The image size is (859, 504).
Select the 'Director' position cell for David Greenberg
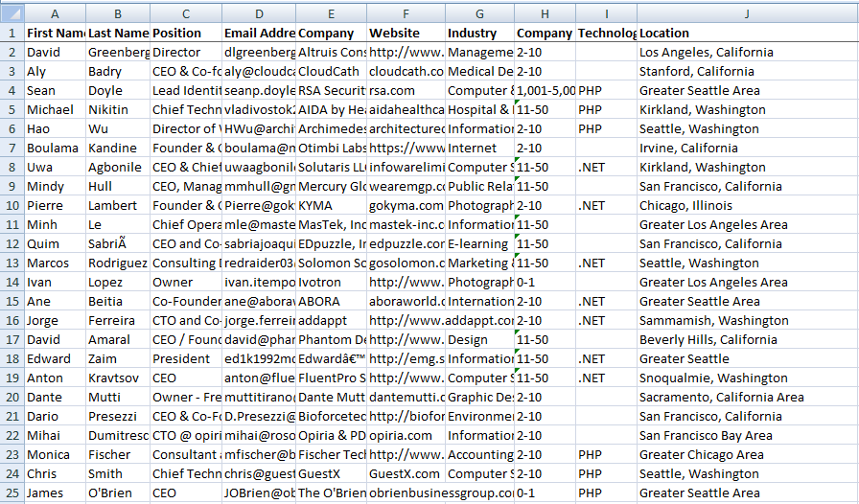pyautogui.click(x=186, y=52)
